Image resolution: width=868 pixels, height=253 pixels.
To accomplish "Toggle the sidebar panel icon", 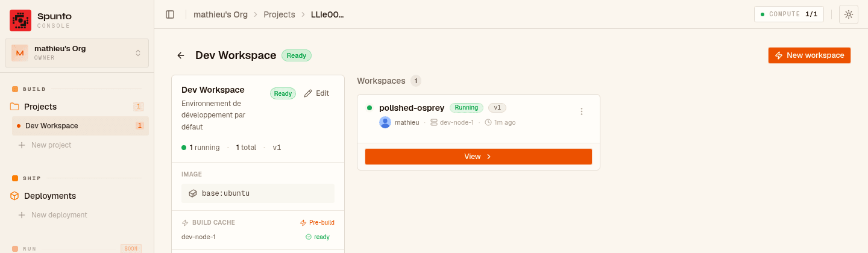I will coord(170,14).
